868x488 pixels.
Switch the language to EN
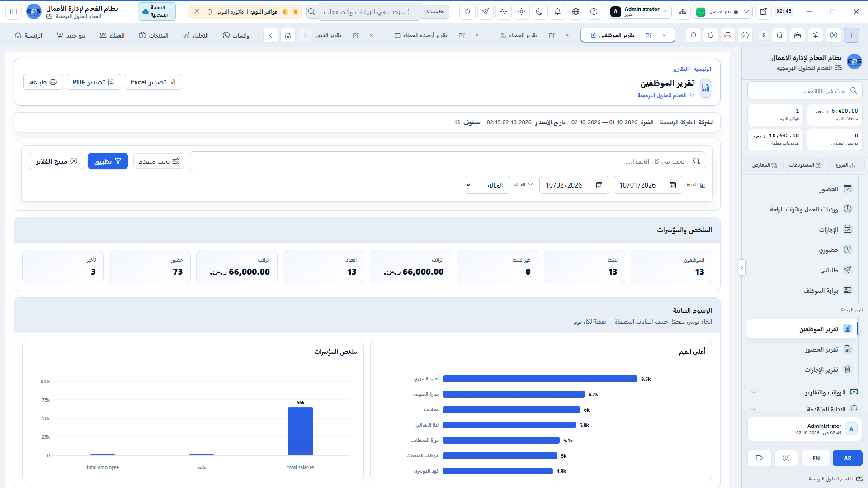(816, 458)
